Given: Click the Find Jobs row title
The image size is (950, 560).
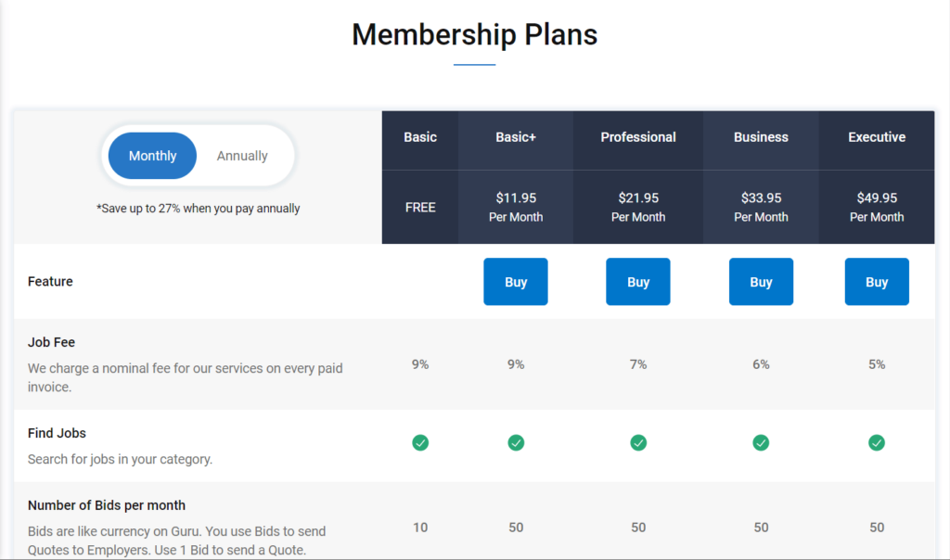Looking at the screenshot, I should [x=57, y=433].
